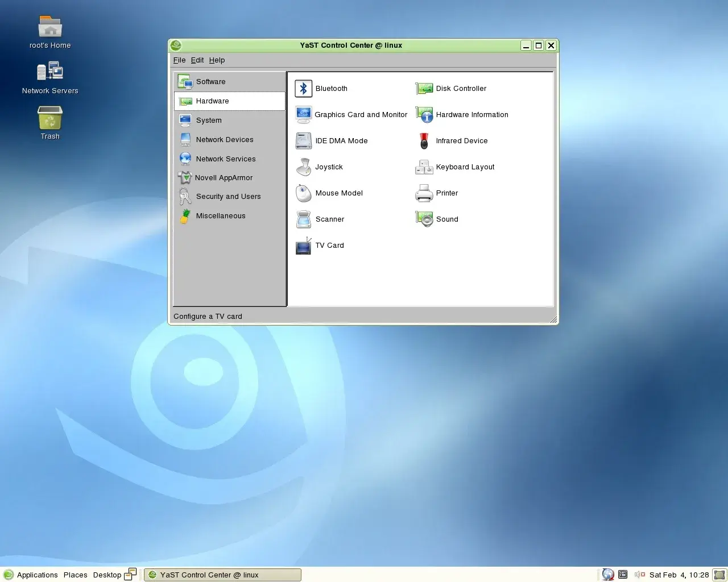
Task: Click YaST Control Center taskbar button
Action: coord(222,575)
